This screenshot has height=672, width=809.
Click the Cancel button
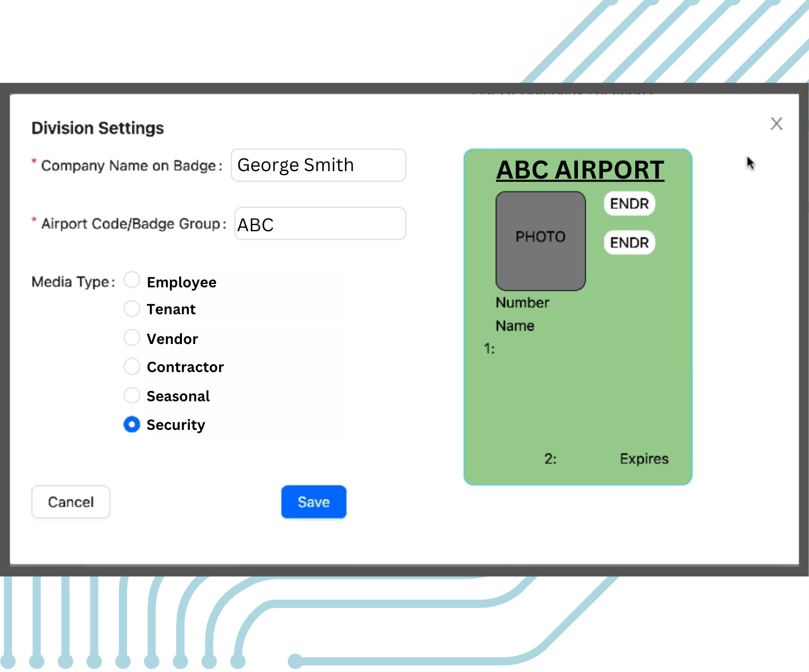70,502
